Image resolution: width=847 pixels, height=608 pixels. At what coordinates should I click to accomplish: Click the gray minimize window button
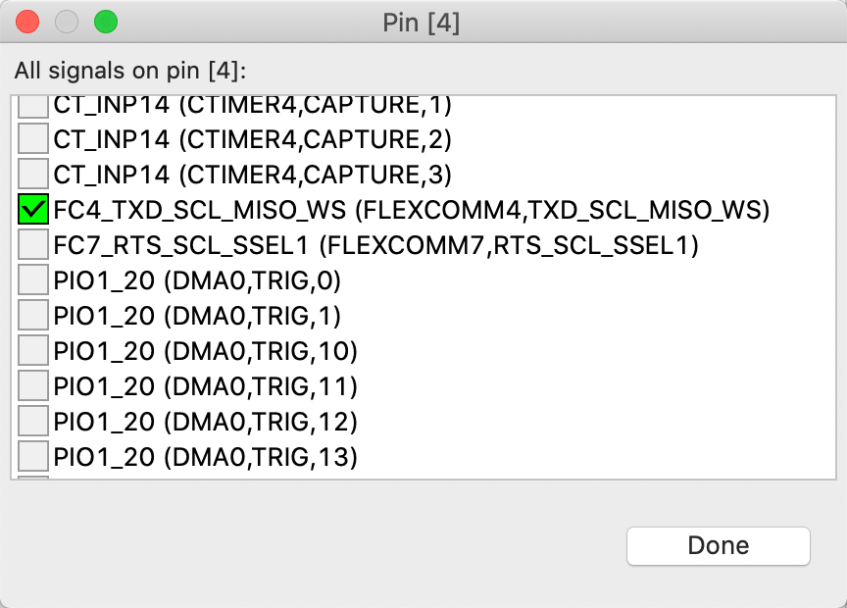pos(66,21)
